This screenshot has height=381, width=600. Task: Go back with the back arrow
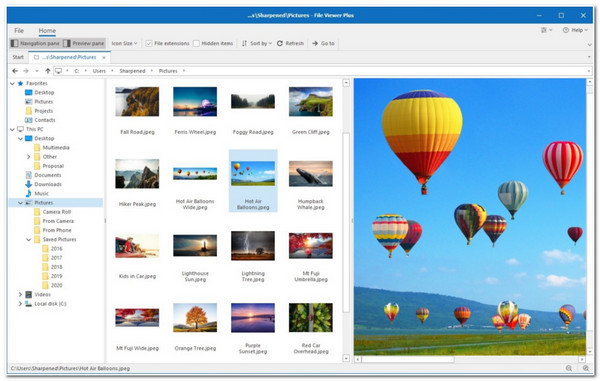(x=15, y=71)
